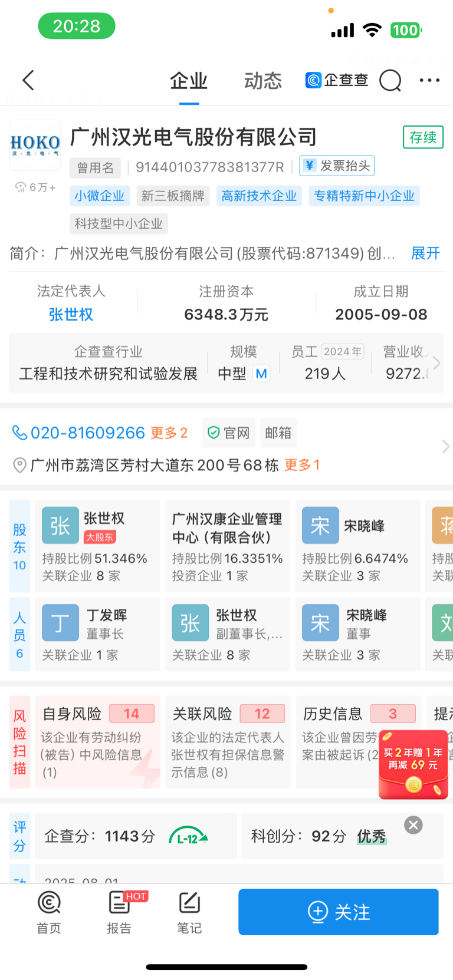Tap the 高新技术企业 tag

259,196
